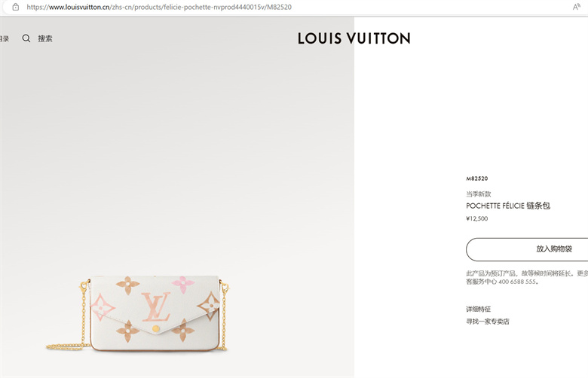This screenshot has width=588, height=378.
Task: Select the 搜索 search label
Action: point(45,38)
